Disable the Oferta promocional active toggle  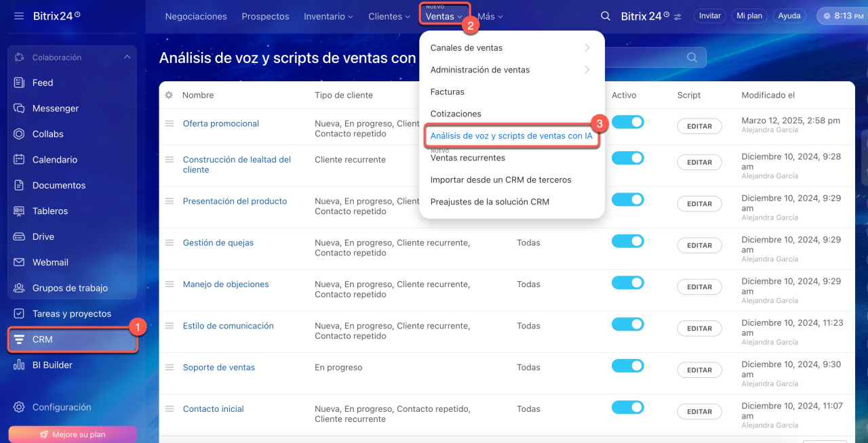coord(627,123)
